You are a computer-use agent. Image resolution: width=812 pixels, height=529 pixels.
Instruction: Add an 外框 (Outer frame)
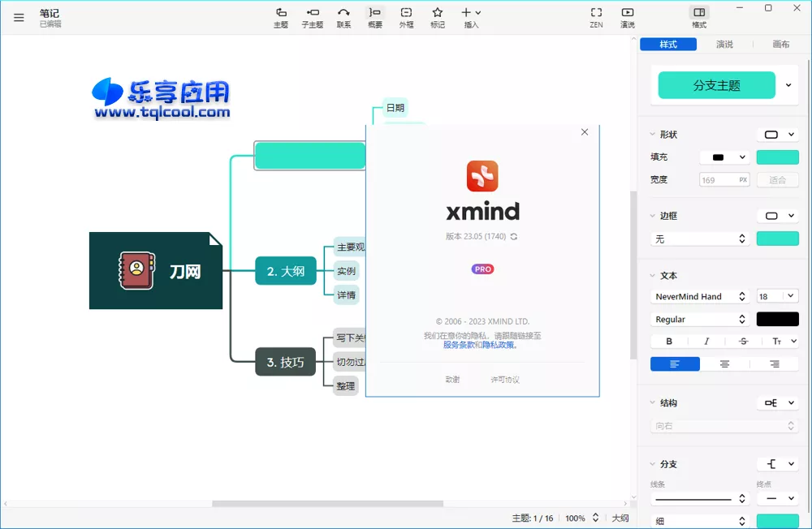(406, 16)
